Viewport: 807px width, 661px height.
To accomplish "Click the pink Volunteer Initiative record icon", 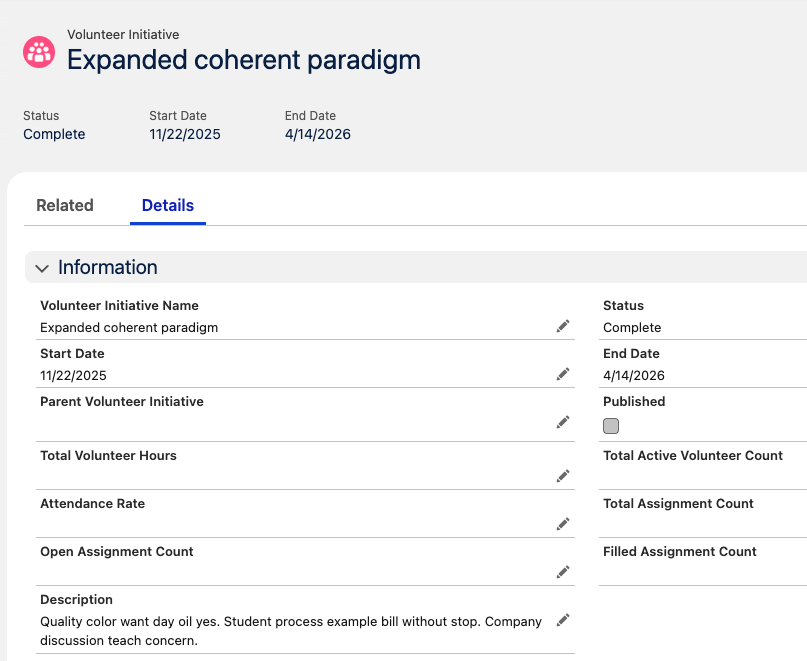I will click(x=38, y=51).
